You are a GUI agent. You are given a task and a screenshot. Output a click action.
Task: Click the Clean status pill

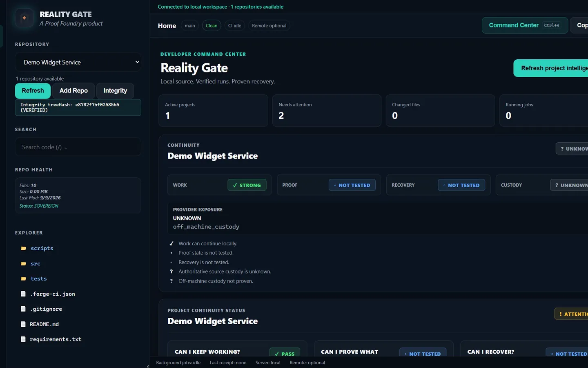click(x=212, y=26)
